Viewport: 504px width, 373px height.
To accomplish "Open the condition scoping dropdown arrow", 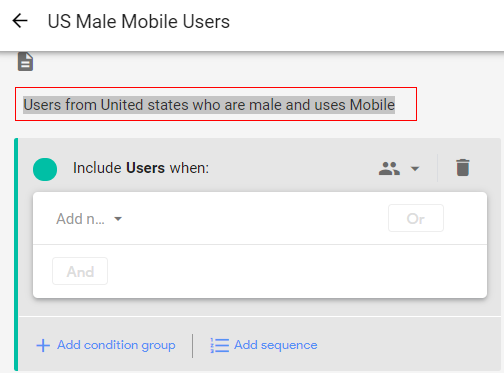I will 415,169.
